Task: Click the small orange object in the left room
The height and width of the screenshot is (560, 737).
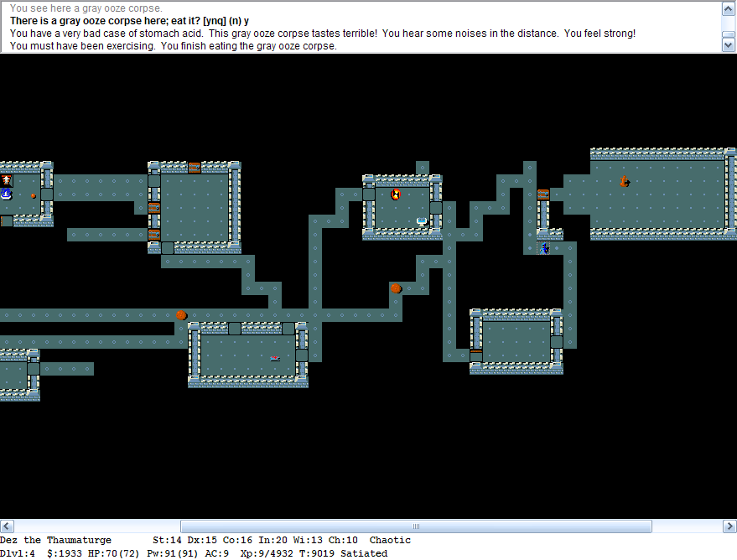Action: (34, 196)
